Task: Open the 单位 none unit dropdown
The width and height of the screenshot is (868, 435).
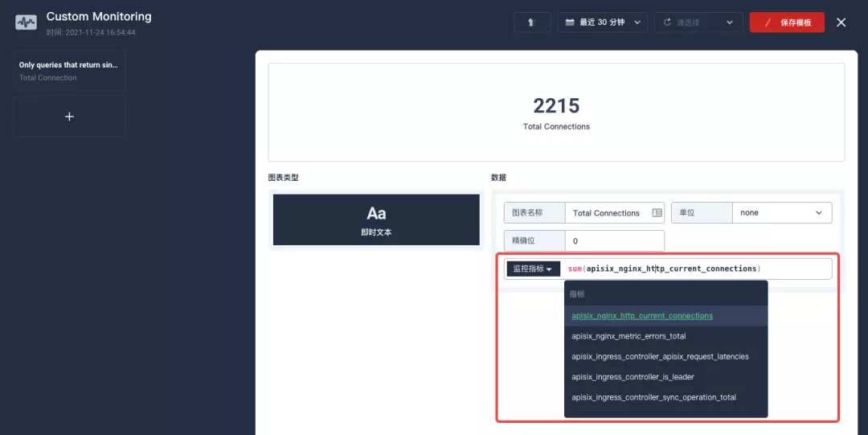Action: (782, 213)
